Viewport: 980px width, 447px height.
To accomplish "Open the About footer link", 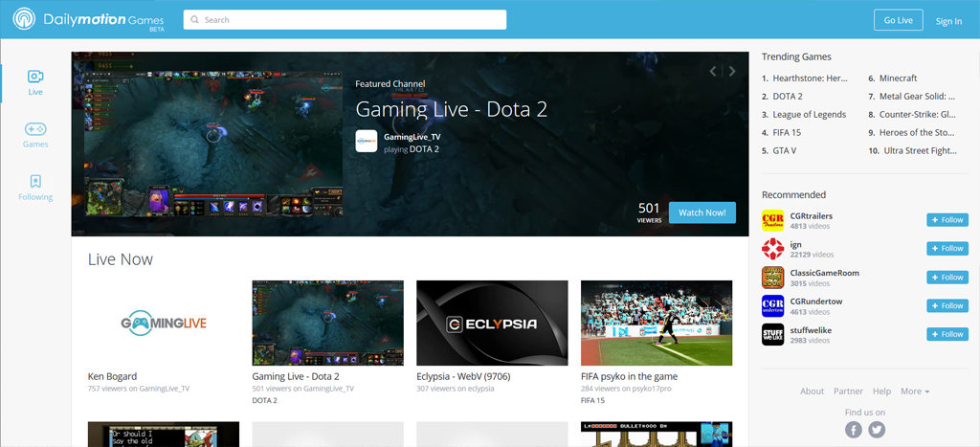I will point(812,391).
